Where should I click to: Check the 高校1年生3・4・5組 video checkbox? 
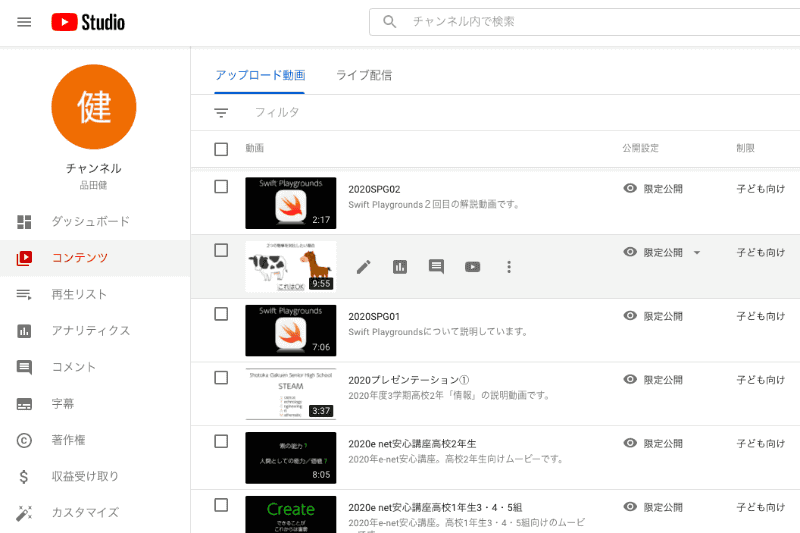coord(221,505)
